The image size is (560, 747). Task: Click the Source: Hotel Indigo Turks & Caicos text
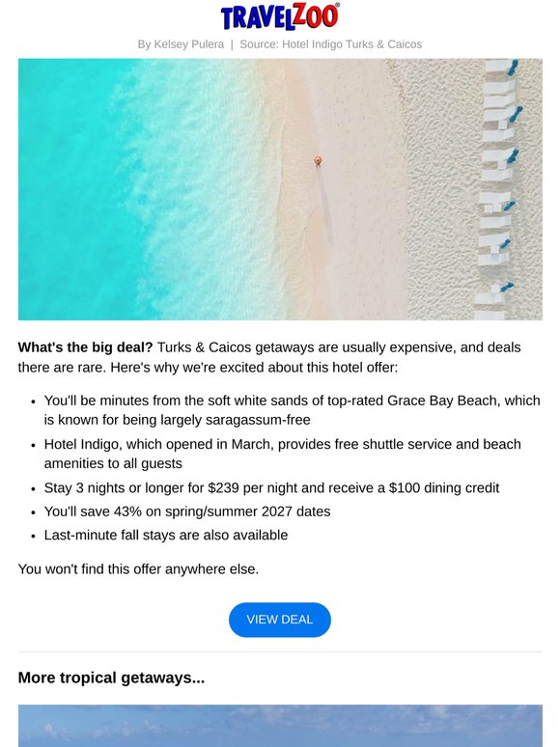pyautogui.click(x=331, y=44)
